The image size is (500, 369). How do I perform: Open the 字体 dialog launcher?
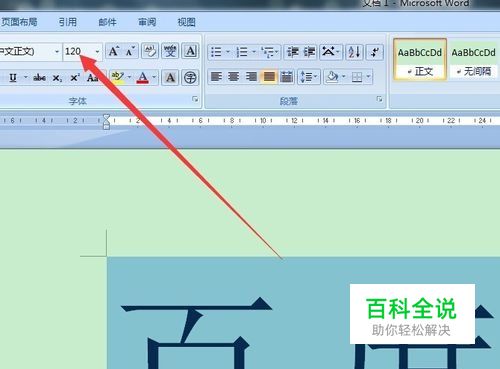click(195, 99)
